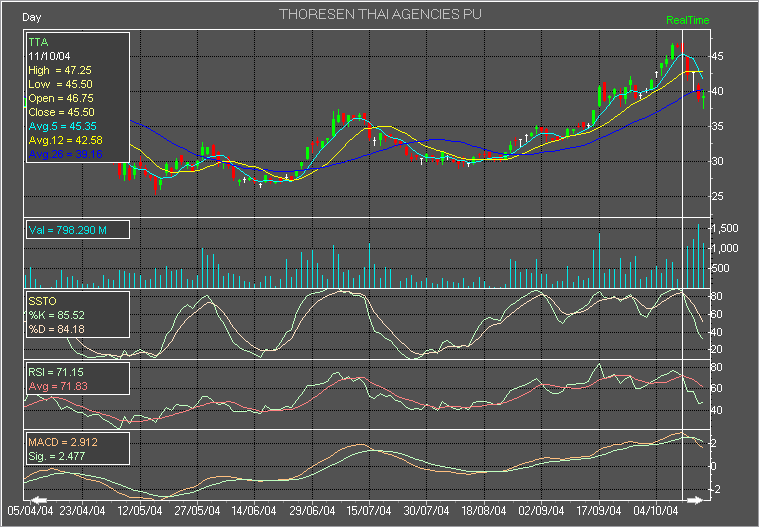Click the 05/04/04 date axis label
Viewport: 760px width, 528px height.
click(x=30, y=511)
